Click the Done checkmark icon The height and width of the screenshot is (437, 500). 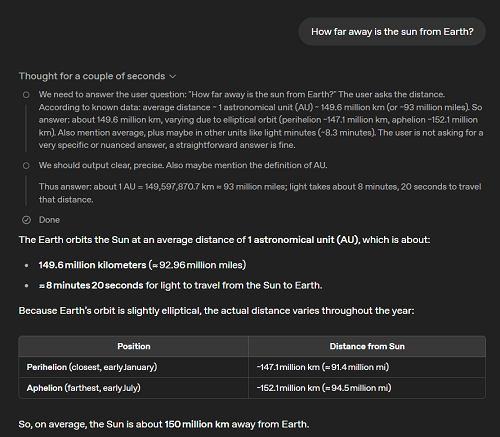coord(26,220)
